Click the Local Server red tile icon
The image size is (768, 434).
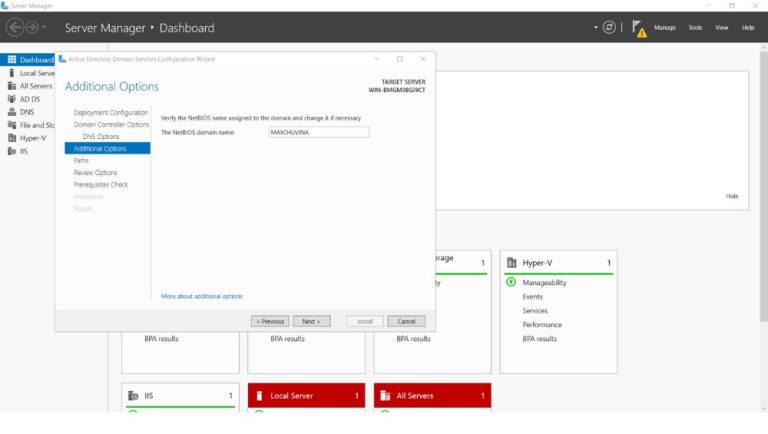[x=259, y=396]
